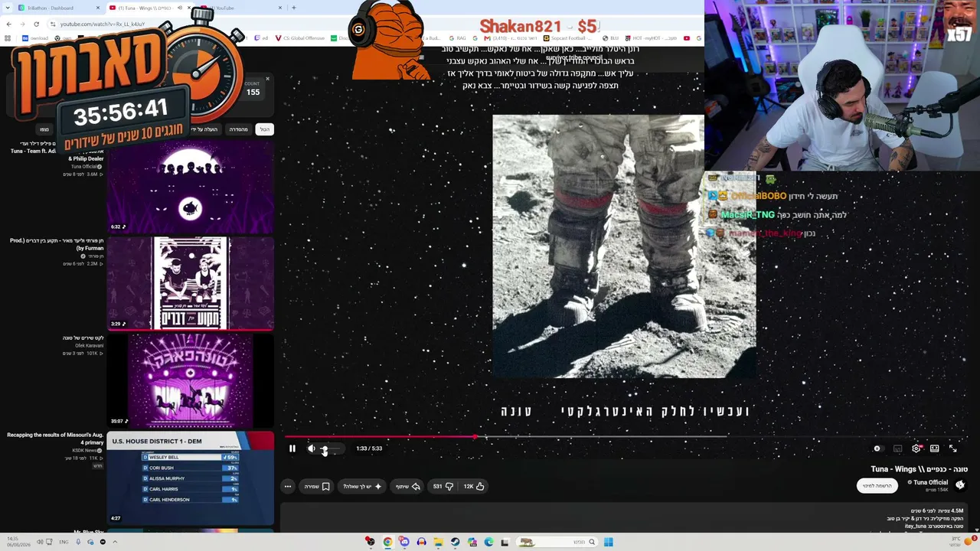Click the white subscribe button
The width and height of the screenshot is (980, 551).
pos(877,486)
